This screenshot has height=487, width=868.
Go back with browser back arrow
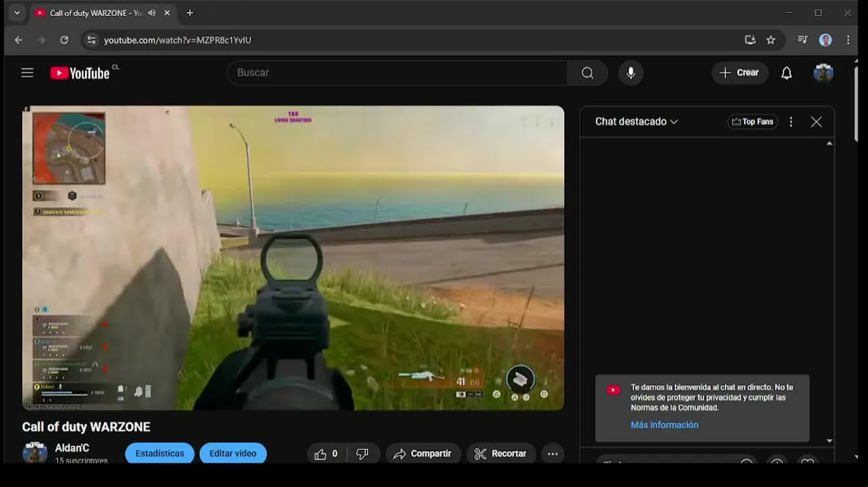click(x=18, y=40)
